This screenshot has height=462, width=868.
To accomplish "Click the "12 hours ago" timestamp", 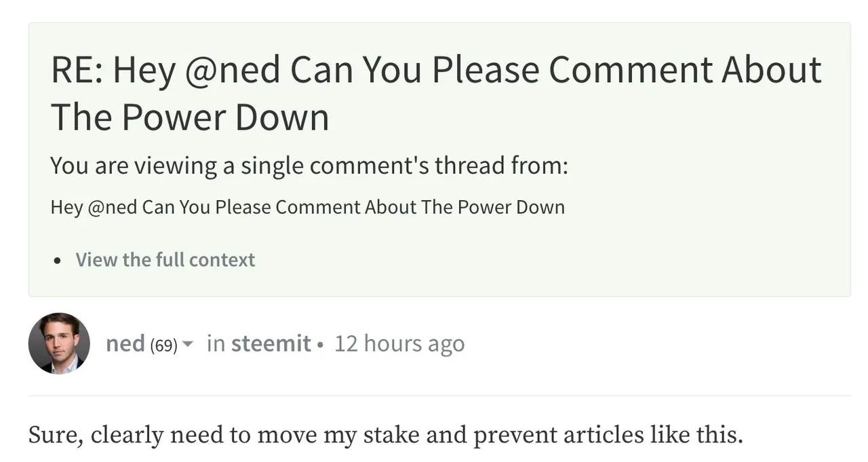I will (399, 344).
